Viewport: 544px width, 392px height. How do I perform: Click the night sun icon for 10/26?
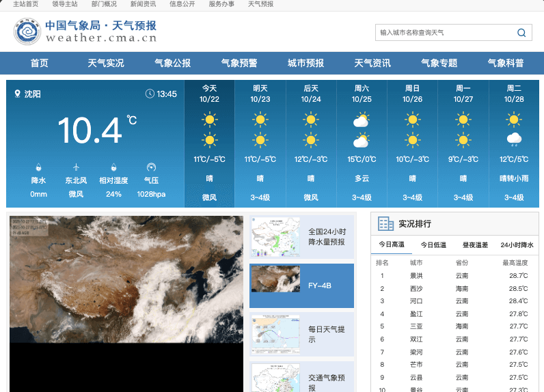(413, 141)
